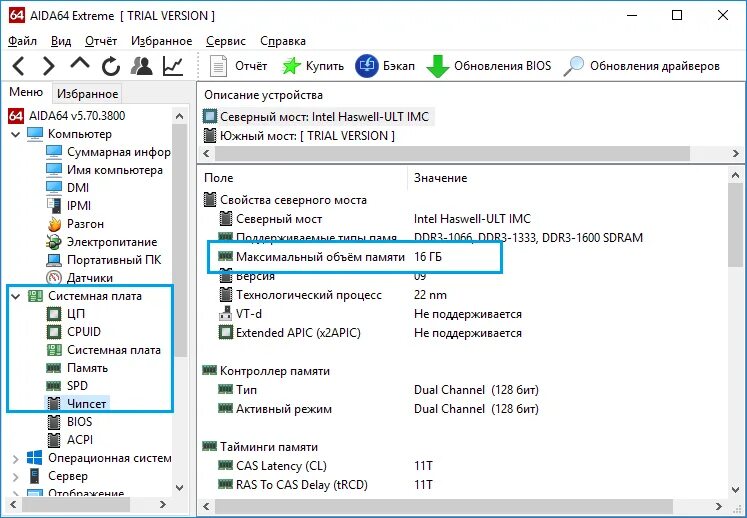Viewport: 747px width, 518px height.
Task: Open the graph chart toolbar icon
Action: [x=173, y=66]
